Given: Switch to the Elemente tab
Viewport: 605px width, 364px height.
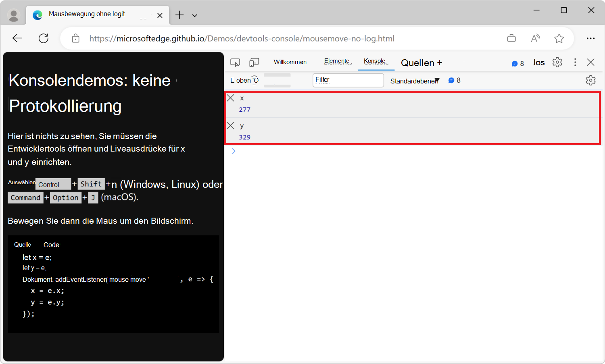Looking at the screenshot, I should pos(337,61).
